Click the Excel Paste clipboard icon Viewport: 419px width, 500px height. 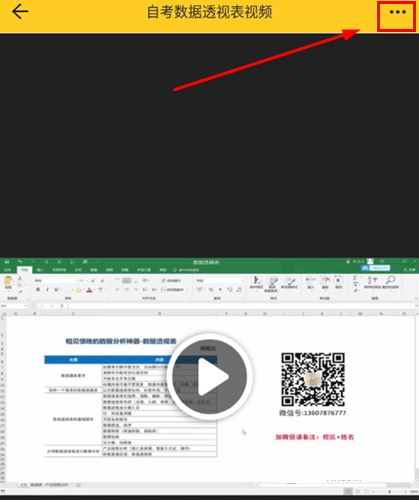click(8, 283)
